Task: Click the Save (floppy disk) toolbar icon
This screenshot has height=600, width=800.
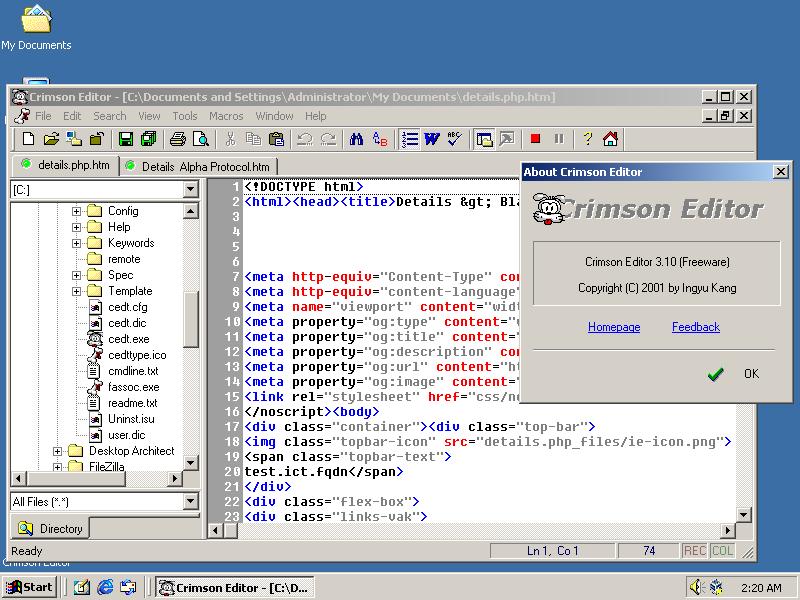Action: [x=126, y=139]
